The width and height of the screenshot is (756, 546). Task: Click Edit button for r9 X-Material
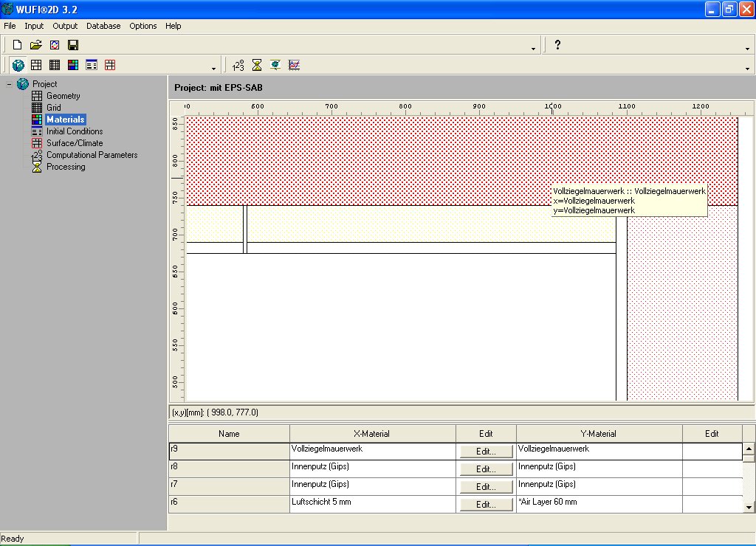click(486, 451)
